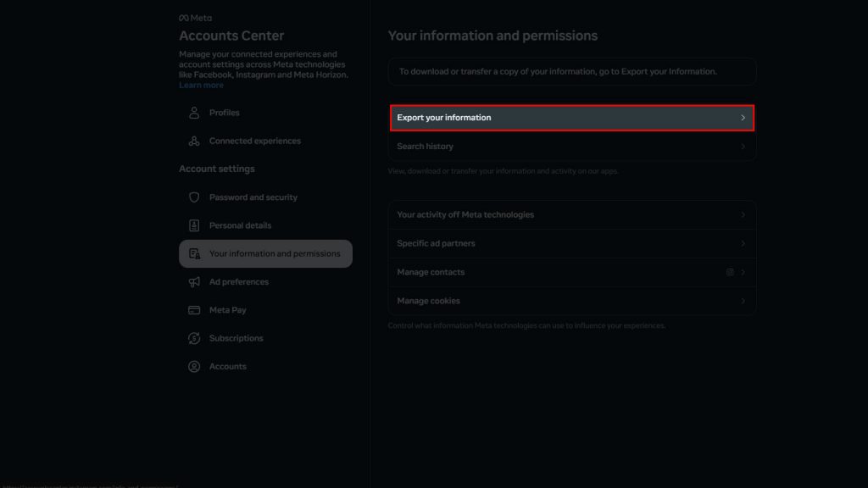868x488 pixels.
Task: Click the export information notice banner
Action: point(571,72)
